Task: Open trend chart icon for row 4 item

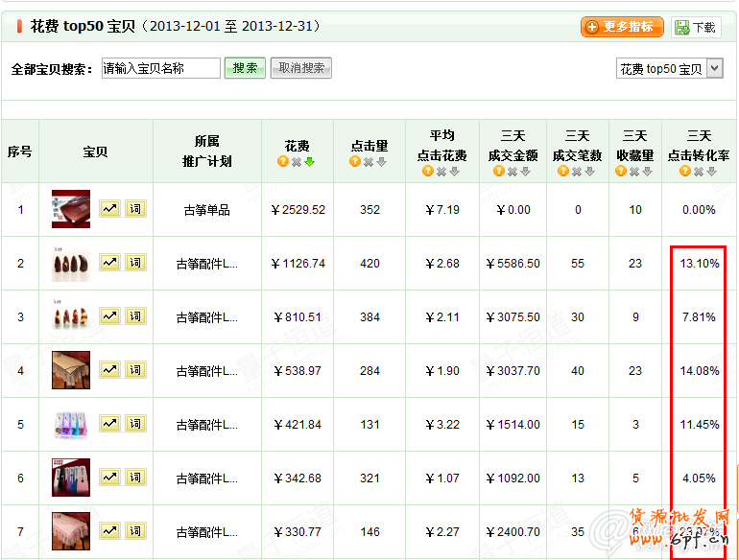Action: tap(109, 370)
